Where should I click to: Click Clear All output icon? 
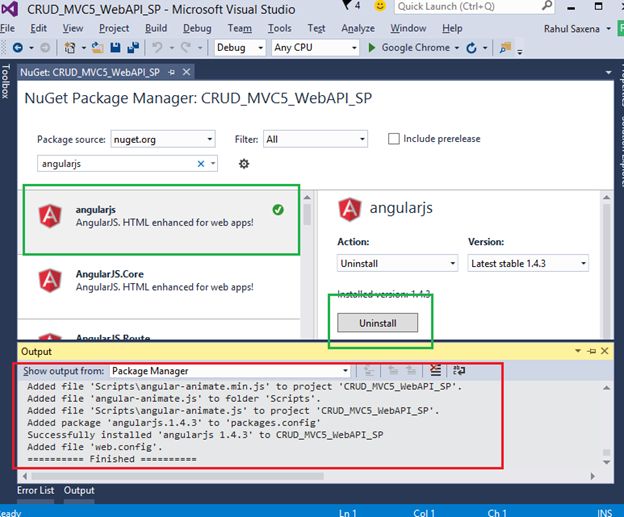[x=436, y=371]
